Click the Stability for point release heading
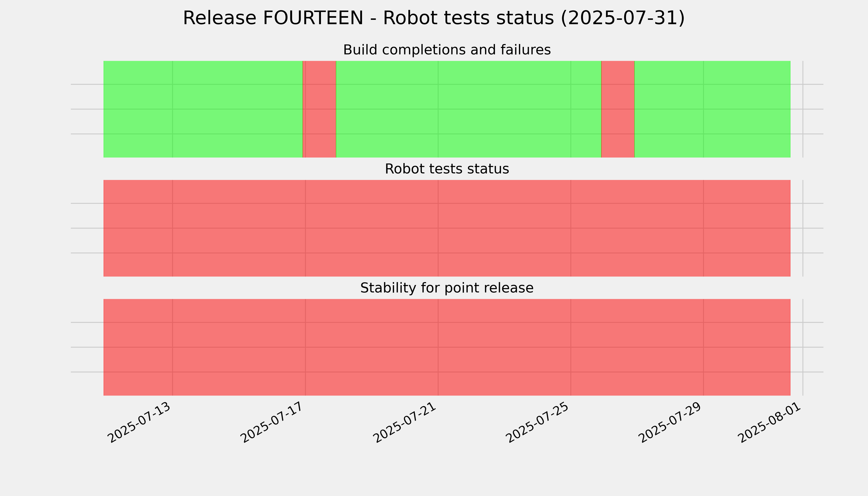This screenshot has width=868, height=496. pyautogui.click(x=447, y=288)
